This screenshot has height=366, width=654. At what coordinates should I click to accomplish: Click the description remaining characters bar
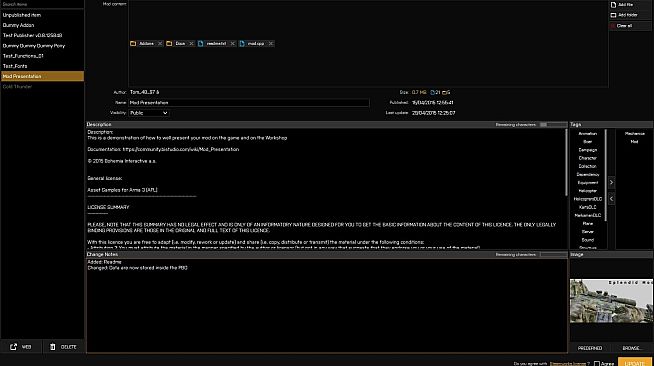point(553,125)
